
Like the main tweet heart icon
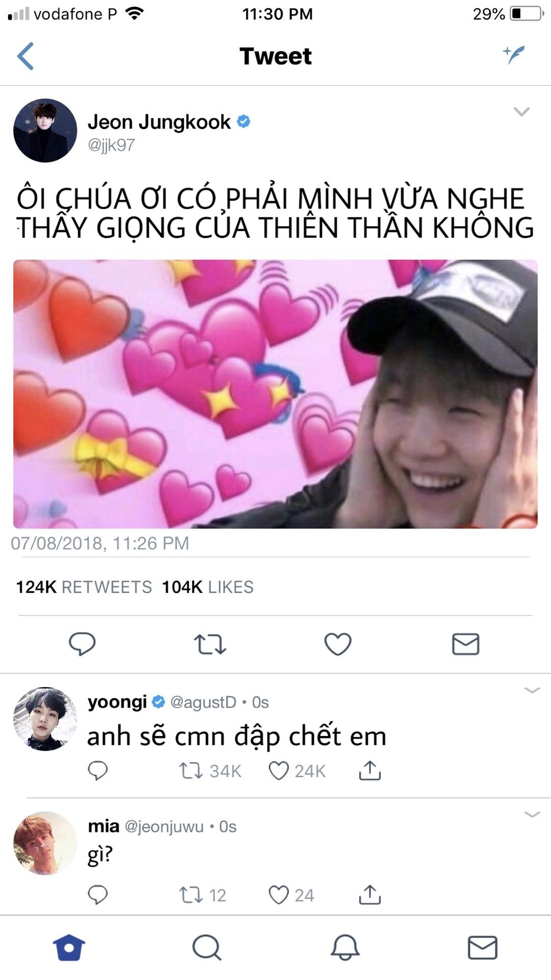coord(338,644)
